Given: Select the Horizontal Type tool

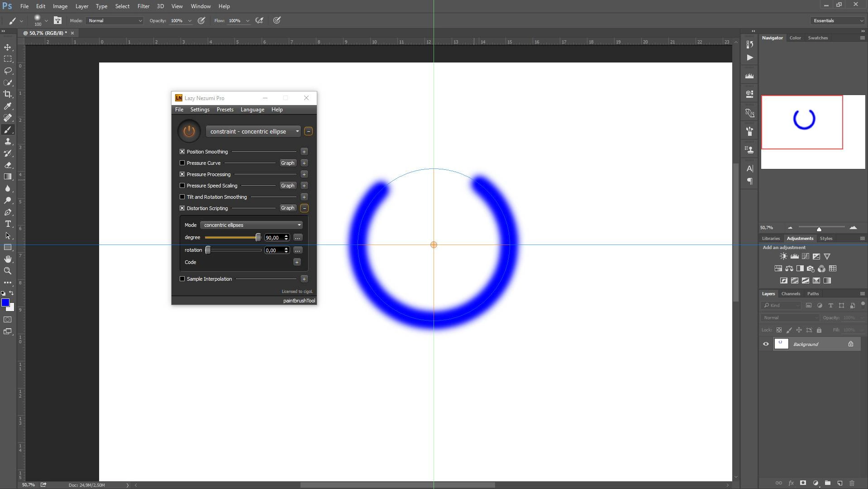Looking at the screenshot, I should point(8,224).
